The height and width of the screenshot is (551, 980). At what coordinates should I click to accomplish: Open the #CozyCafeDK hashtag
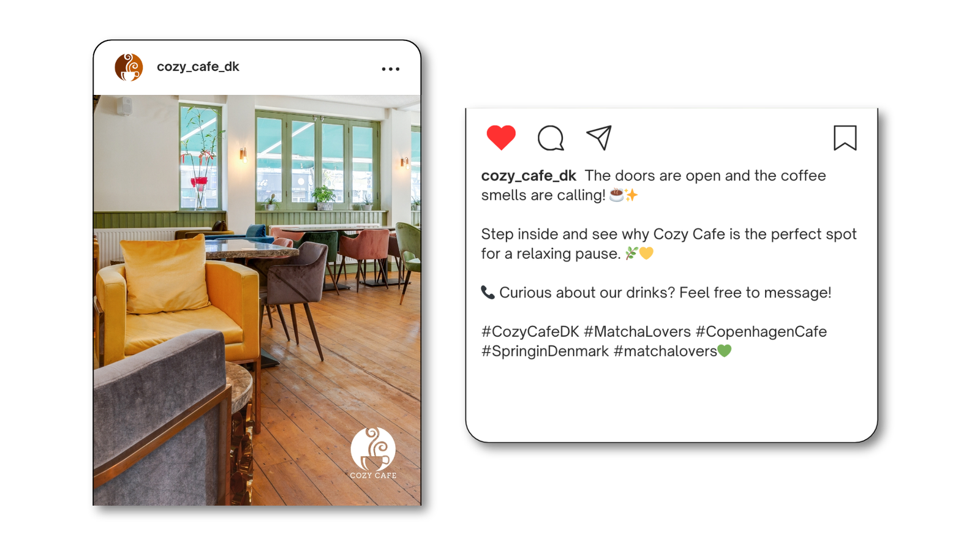(530, 331)
